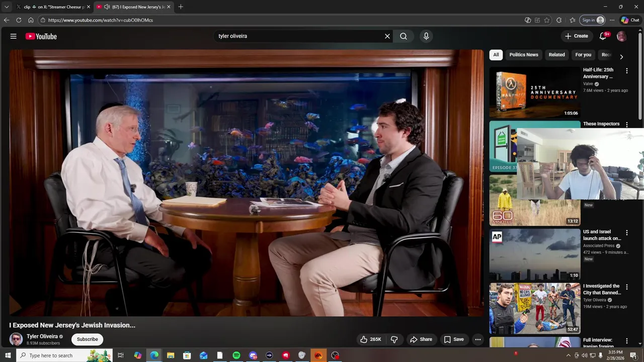644x362 pixels.
Task: Dislike the video with the thumbs down
Action: (394, 339)
